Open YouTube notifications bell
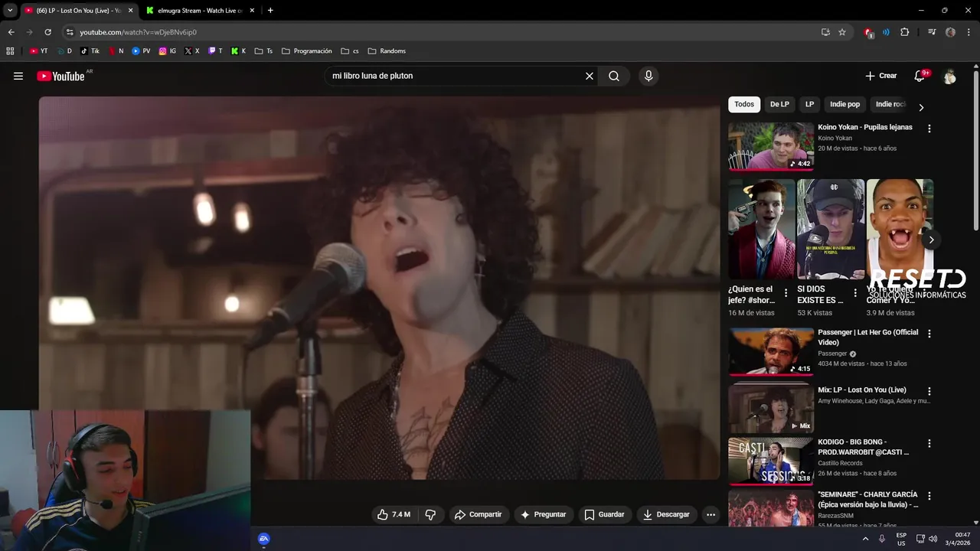The image size is (980, 551). tap(920, 76)
